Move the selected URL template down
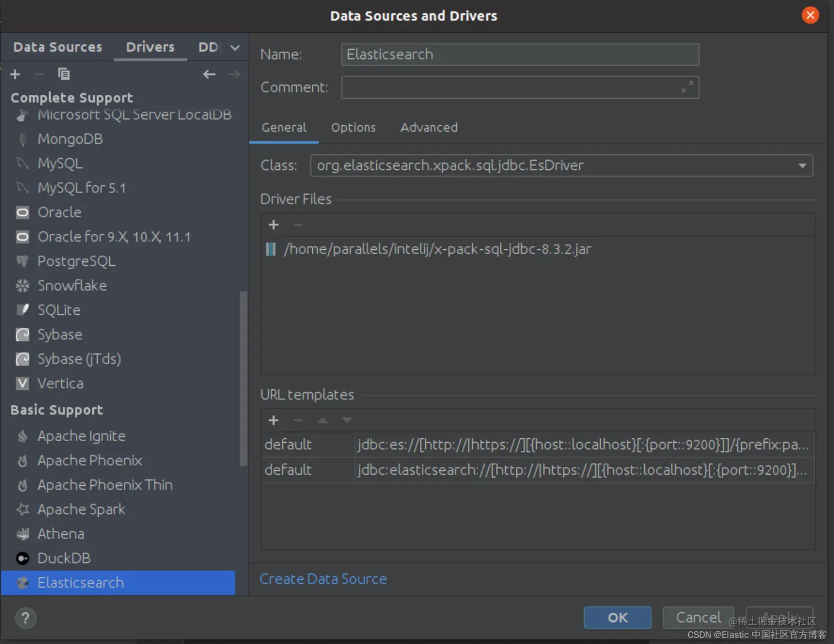 pos(347,420)
